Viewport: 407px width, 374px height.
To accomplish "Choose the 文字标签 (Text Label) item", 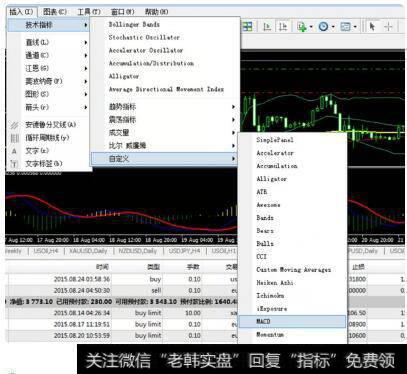I will pyautogui.click(x=49, y=164).
